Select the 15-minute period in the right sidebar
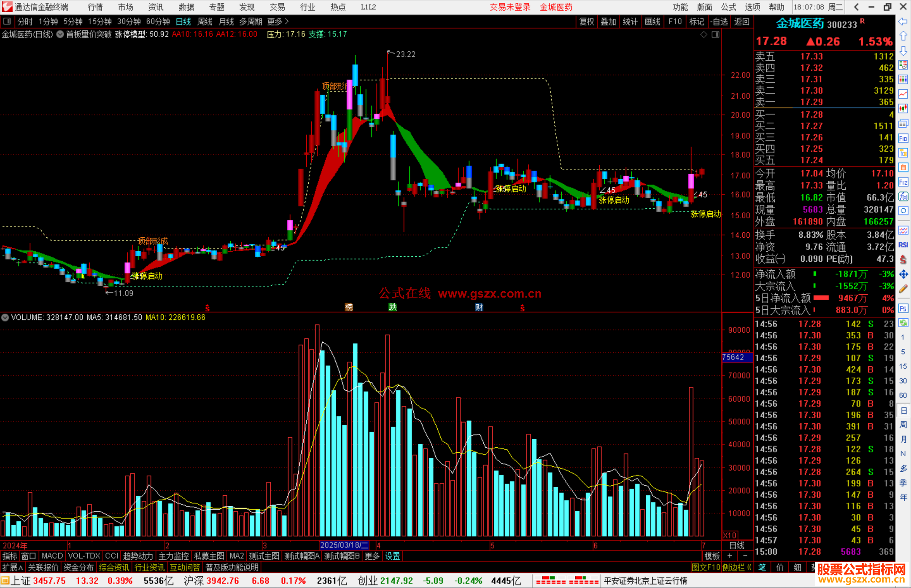 [x=903, y=366]
